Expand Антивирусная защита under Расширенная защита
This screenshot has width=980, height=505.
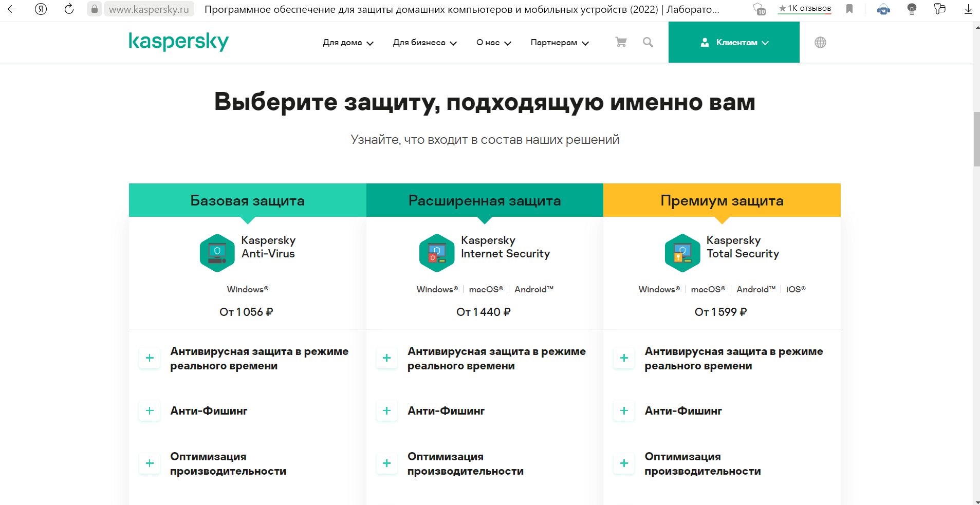pos(387,358)
